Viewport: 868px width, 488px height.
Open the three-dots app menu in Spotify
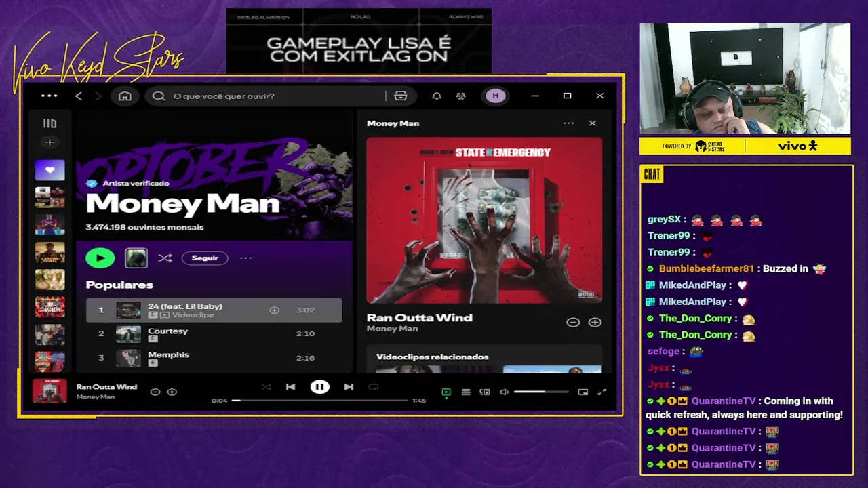point(50,96)
